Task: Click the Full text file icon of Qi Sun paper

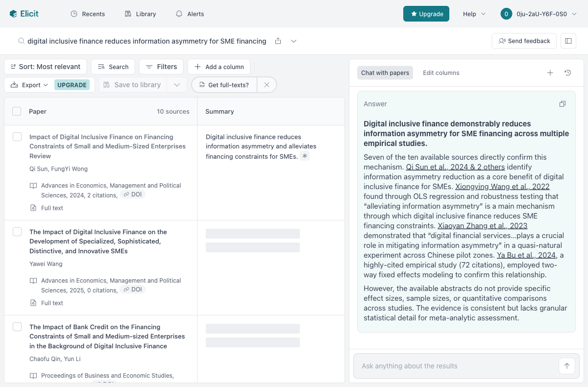Action: [x=33, y=208]
